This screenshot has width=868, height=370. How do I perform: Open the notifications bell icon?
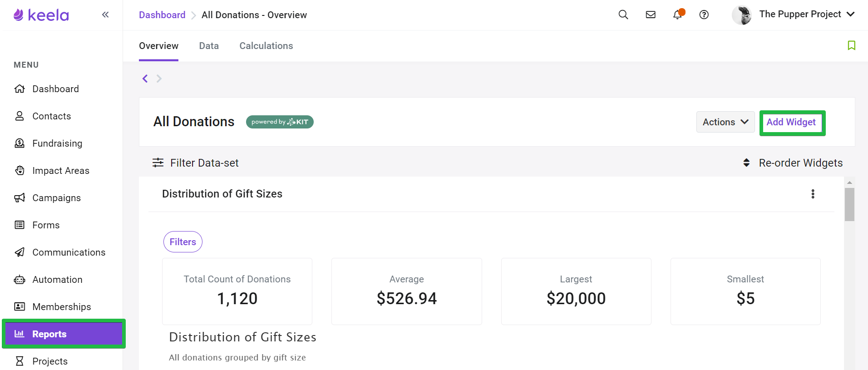click(x=677, y=15)
